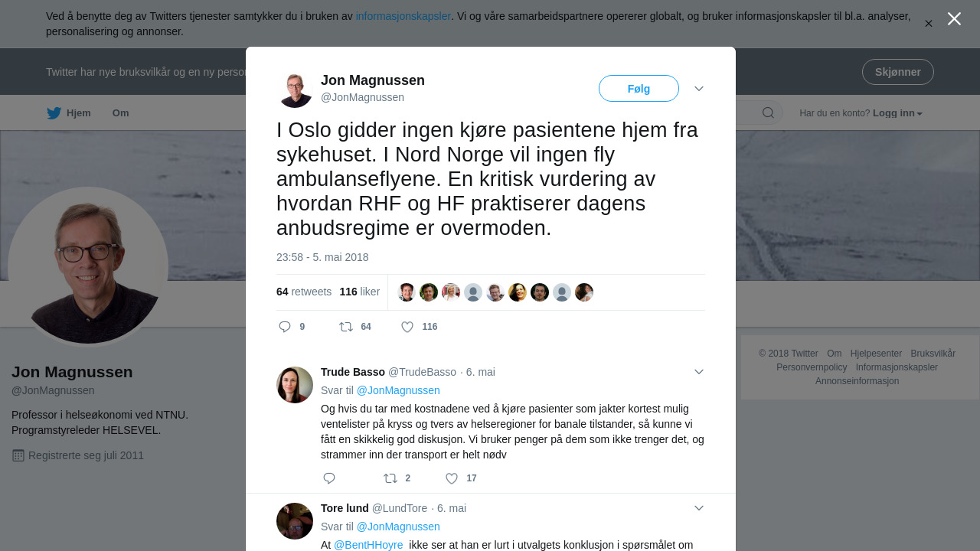Open the Om menu item
Screen dimensions: 980x551
click(121, 113)
